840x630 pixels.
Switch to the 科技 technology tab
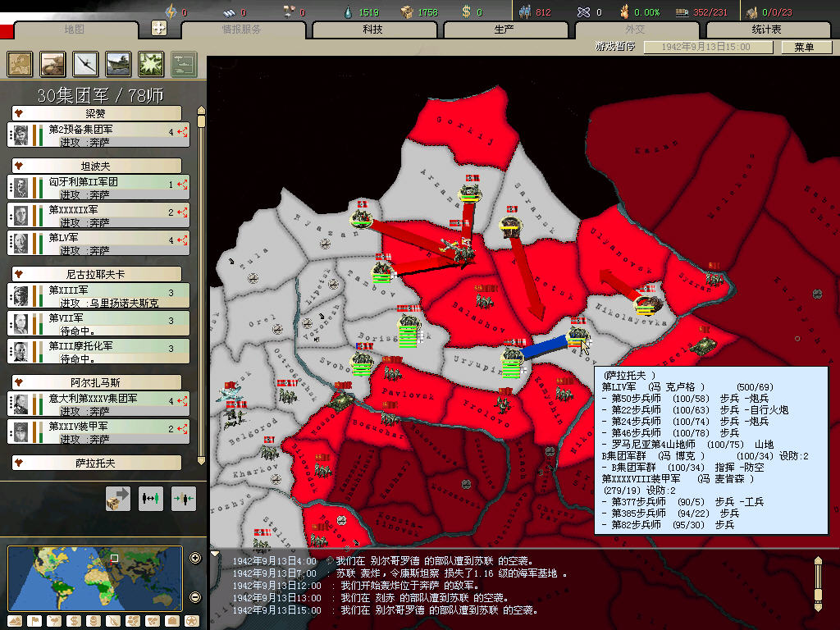tap(373, 30)
